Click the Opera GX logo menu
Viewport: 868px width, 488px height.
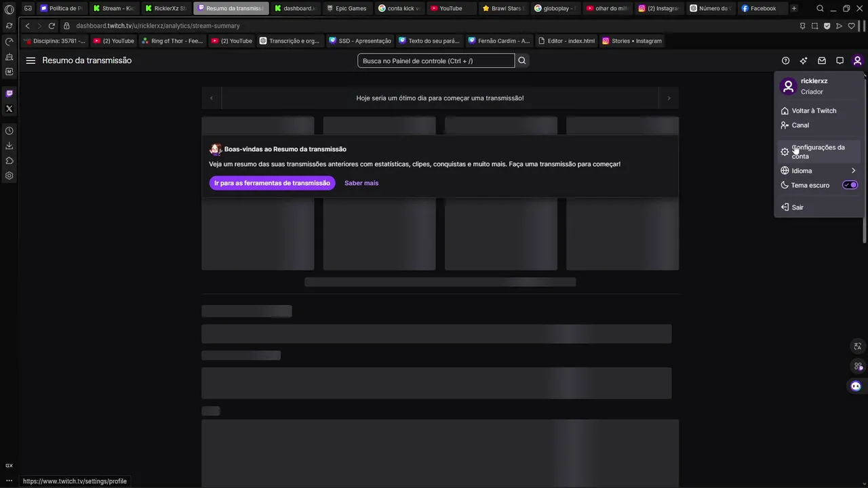(9, 9)
